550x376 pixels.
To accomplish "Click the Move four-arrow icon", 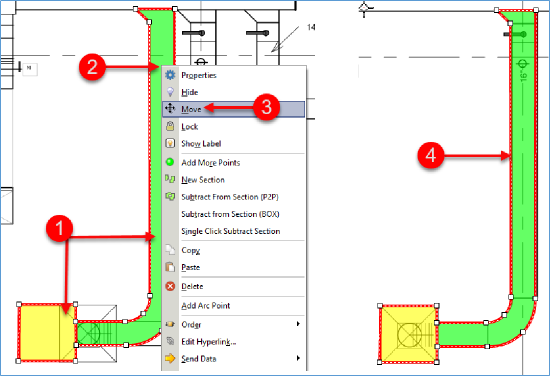I will (x=170, y=108).
